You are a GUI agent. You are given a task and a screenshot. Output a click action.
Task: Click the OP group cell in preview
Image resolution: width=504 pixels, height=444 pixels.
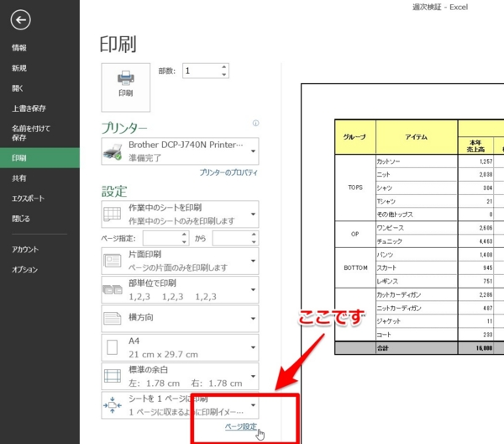(355, 235)
